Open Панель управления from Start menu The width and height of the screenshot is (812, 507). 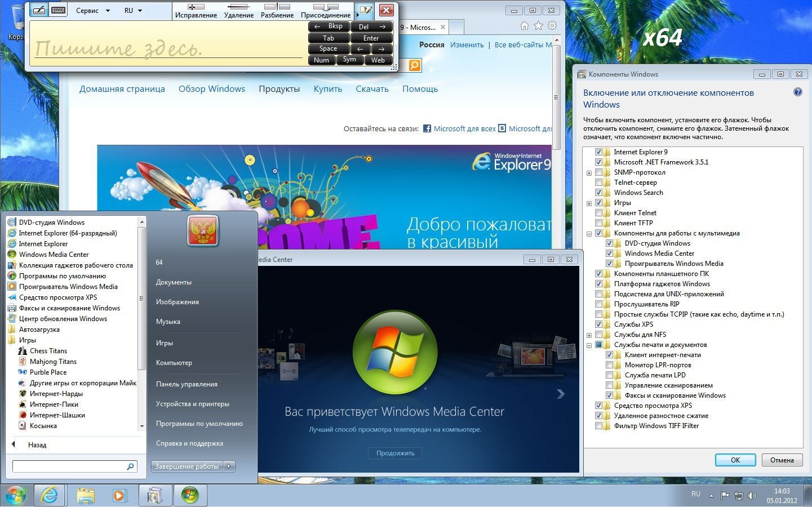[x=187, y=384]
